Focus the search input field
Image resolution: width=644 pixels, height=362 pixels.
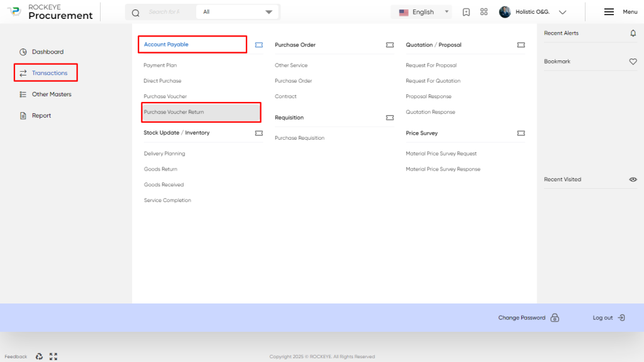[169, 12]
